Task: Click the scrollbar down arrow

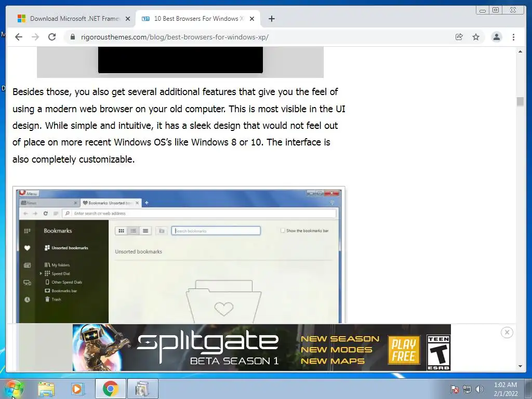Action: point(520,366)
